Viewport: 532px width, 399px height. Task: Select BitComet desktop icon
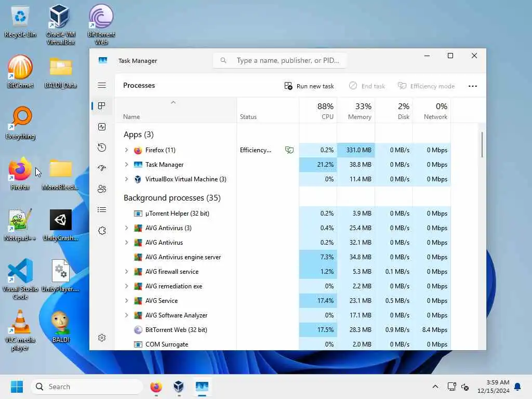point(20,72)
